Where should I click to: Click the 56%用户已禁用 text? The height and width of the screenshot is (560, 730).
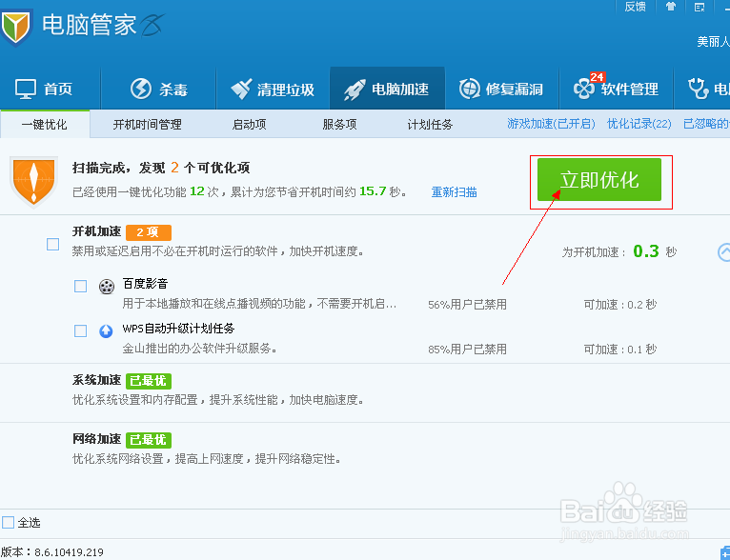tap(467, 305)
